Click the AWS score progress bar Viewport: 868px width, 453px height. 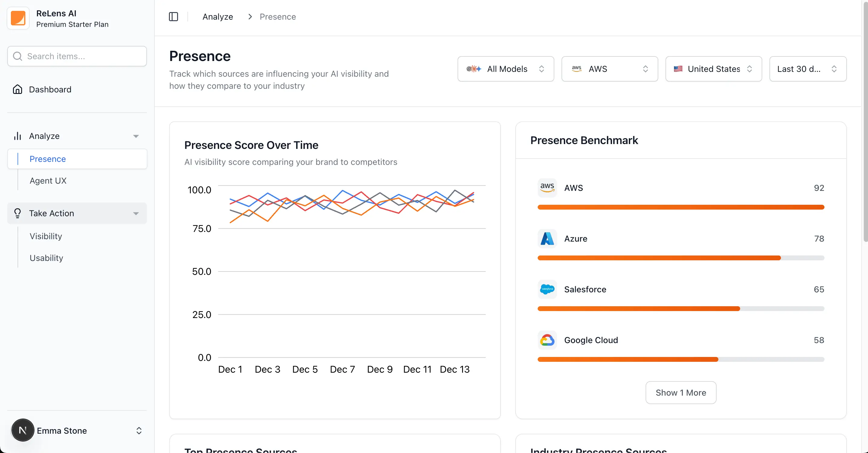681,207
